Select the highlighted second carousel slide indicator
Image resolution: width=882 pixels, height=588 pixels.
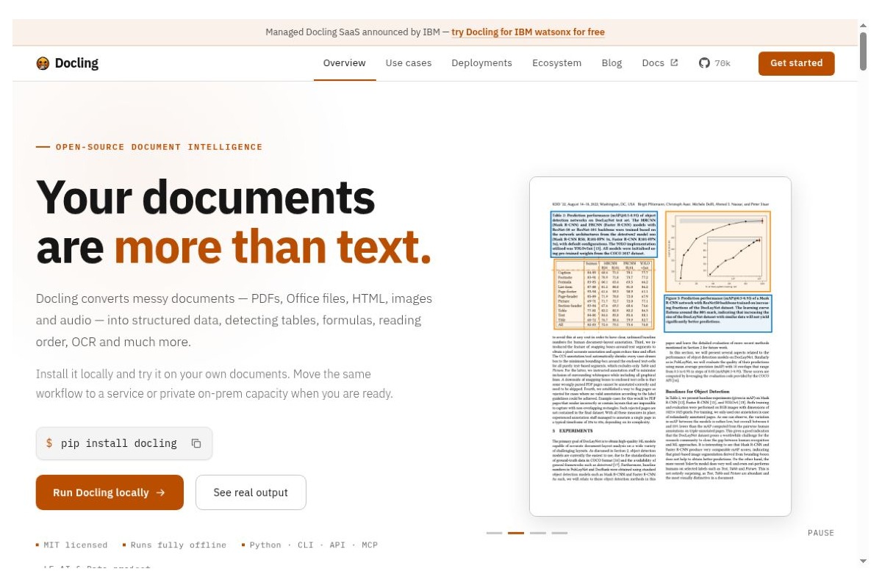click(516, 533)
